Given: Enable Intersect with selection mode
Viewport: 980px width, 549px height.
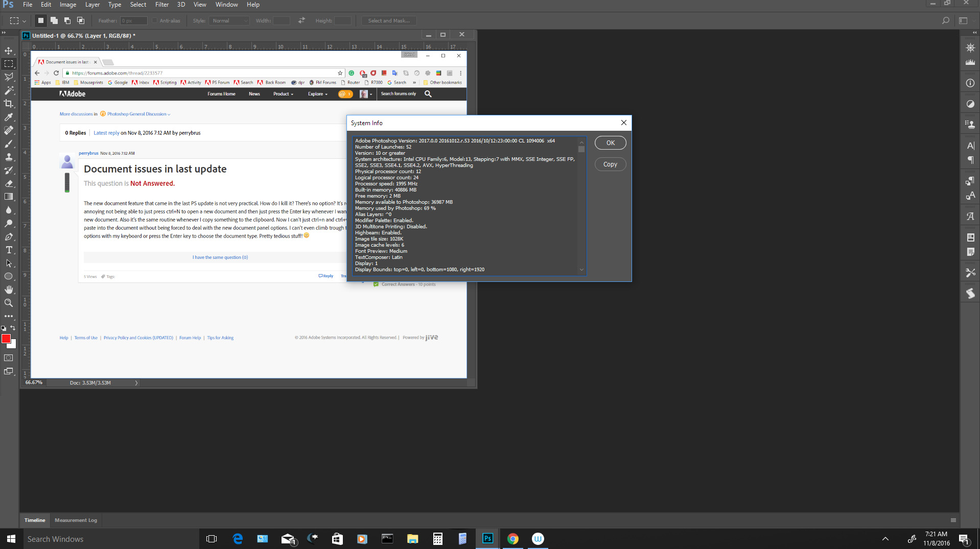Looking at the screenshot, I should 81,20.
